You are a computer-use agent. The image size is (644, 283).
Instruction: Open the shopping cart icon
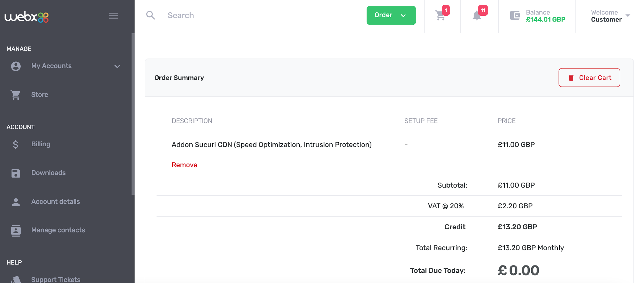click(x=441, y=16)
